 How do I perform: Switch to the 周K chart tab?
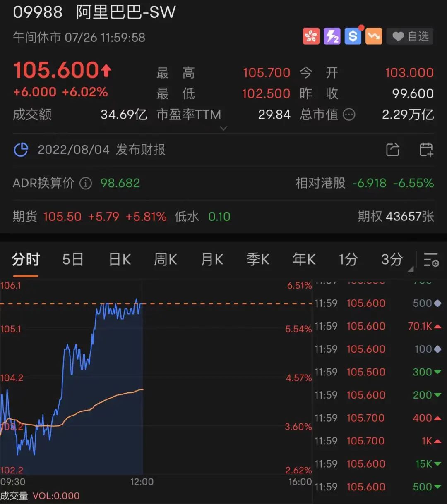[x=166, y=260]
